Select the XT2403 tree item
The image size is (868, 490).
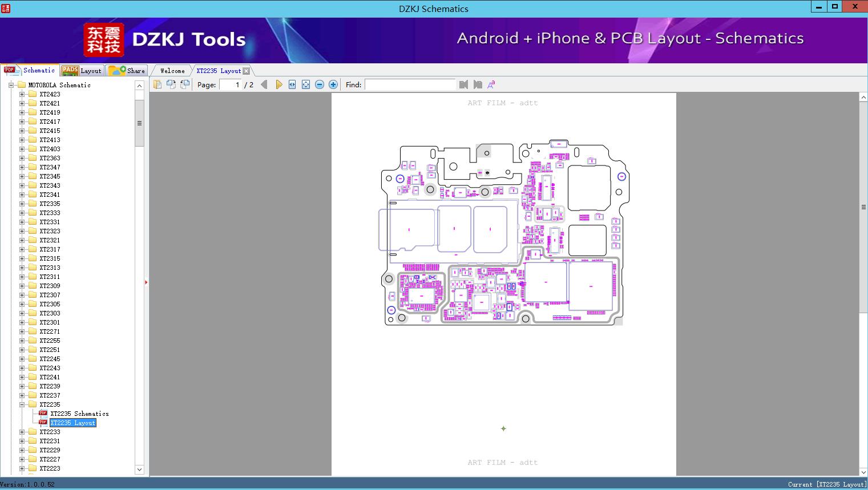50,149
